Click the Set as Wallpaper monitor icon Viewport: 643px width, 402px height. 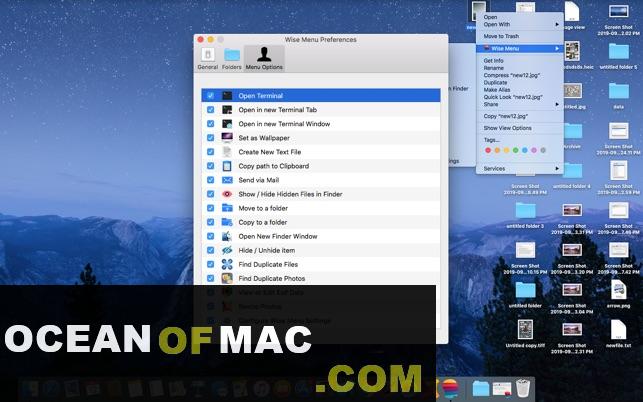[x=227, y=138]
